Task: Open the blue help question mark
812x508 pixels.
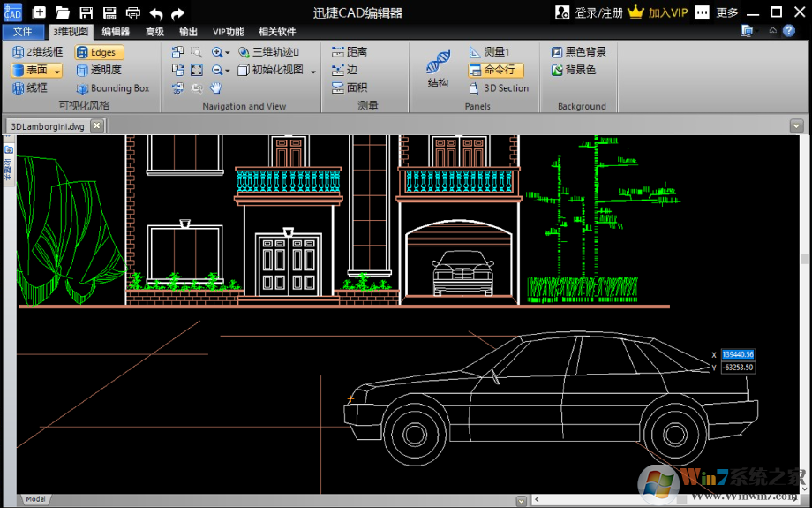Action: pos(788,31)
